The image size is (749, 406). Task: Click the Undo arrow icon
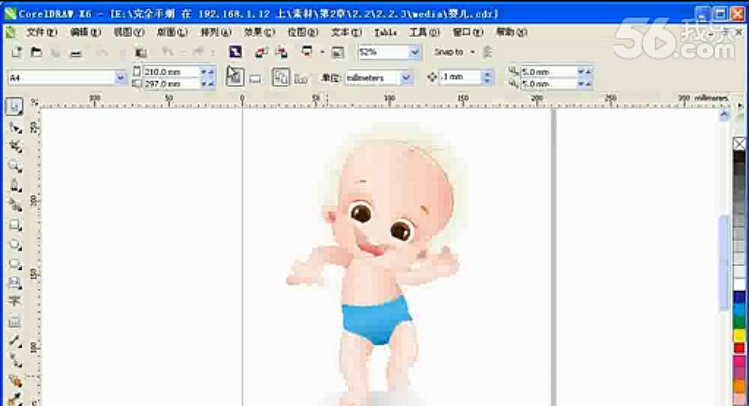[x=168, y=52]
